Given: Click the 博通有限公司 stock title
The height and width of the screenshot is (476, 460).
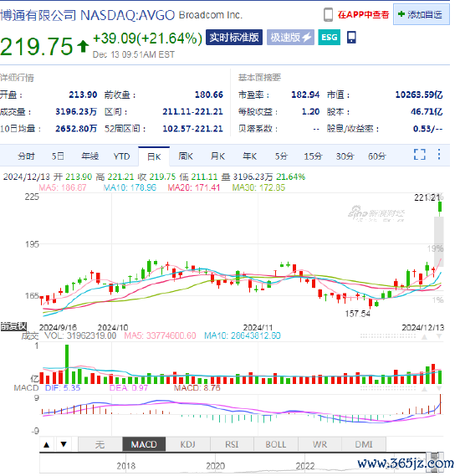Looking at the screenshot, I should click(38, 15).
